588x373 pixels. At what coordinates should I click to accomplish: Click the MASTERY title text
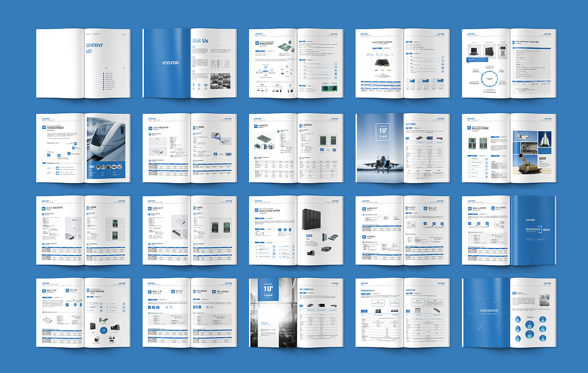click(266, 44)
